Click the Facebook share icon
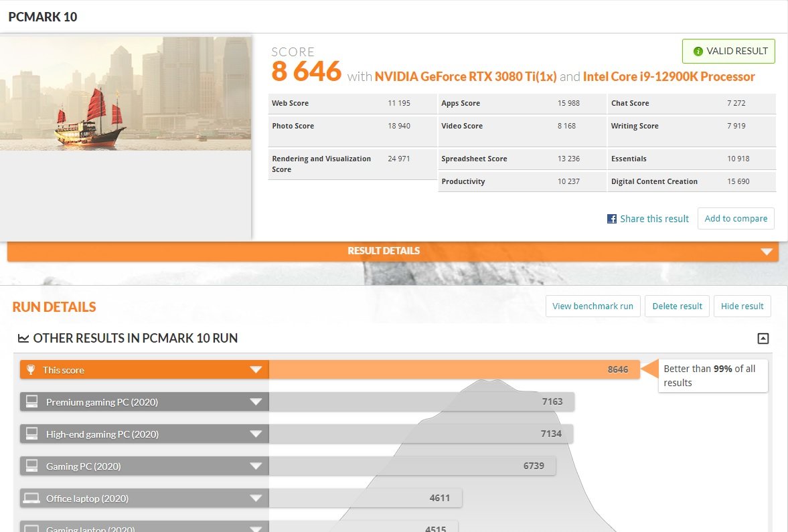 click(x=612, y=219)
